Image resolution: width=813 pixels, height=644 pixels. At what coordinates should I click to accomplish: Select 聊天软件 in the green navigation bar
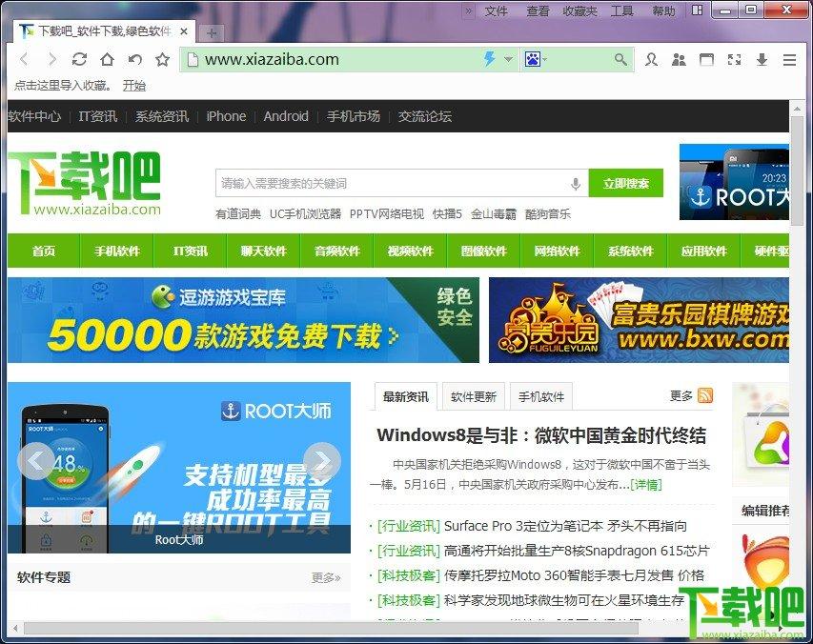(x=263, y=251)
